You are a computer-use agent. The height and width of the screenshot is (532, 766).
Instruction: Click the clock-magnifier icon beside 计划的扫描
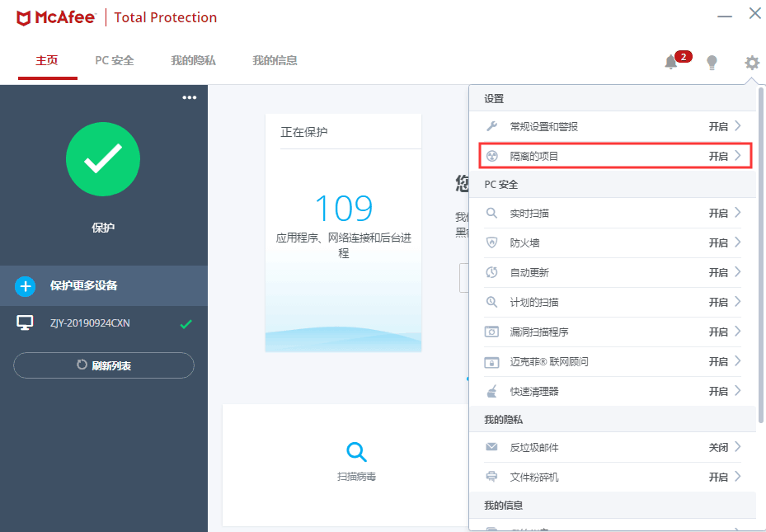[x=492, y=302]
